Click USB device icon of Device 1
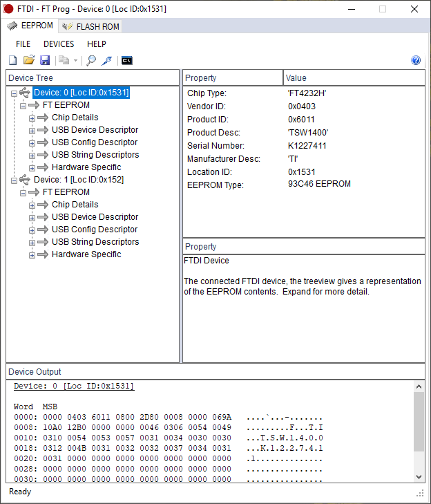Viewport: 431px width, 504px height. point(25,180)
